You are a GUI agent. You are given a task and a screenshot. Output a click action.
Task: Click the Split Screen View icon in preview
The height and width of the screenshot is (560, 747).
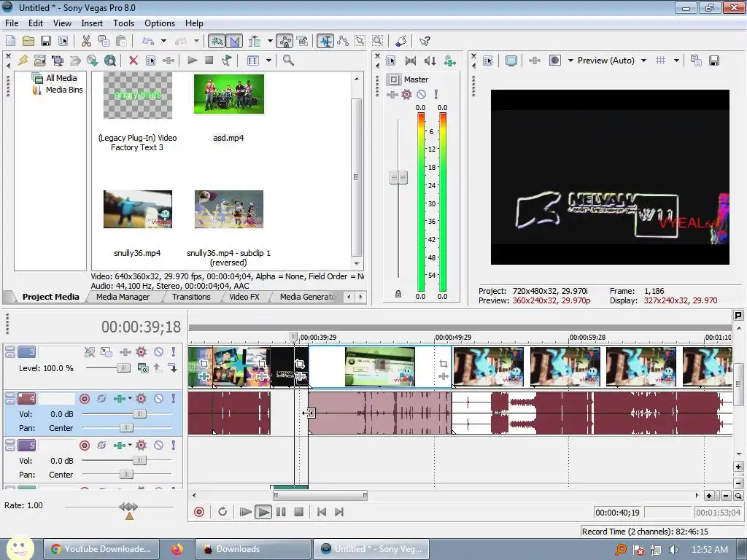click(555, 61)
